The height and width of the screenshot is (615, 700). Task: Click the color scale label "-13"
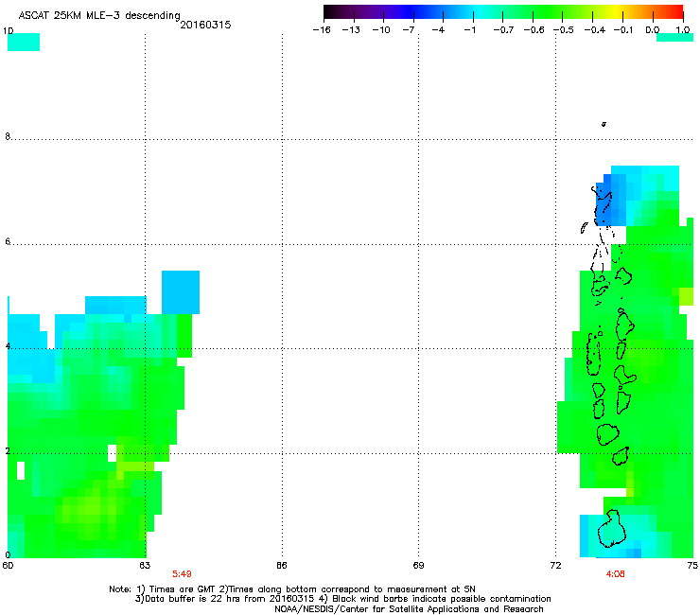click(x=351, y=30)
